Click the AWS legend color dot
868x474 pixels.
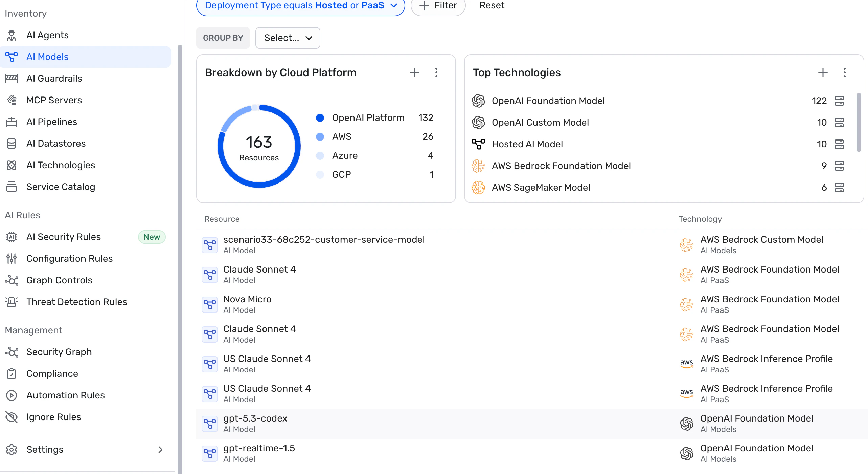[320, 137]
